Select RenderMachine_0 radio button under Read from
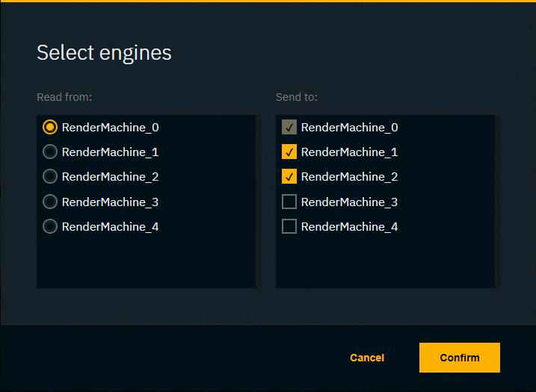 coord(50,128)
